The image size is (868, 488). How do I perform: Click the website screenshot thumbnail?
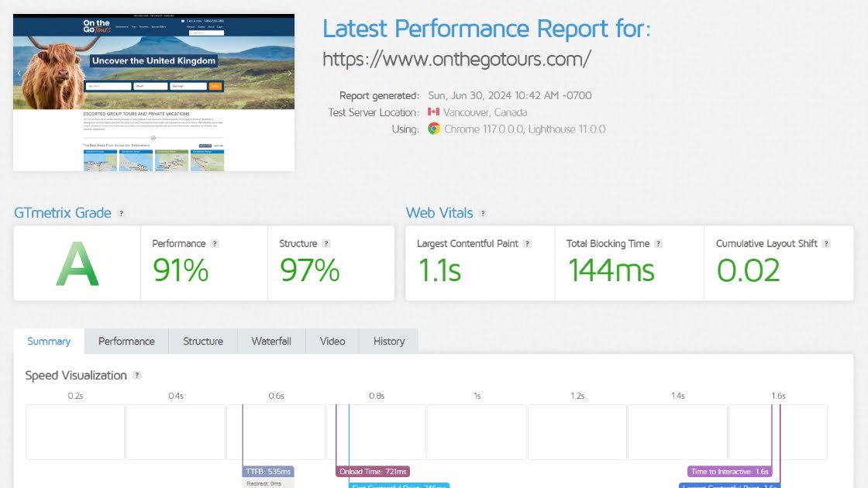coord(153,92)
